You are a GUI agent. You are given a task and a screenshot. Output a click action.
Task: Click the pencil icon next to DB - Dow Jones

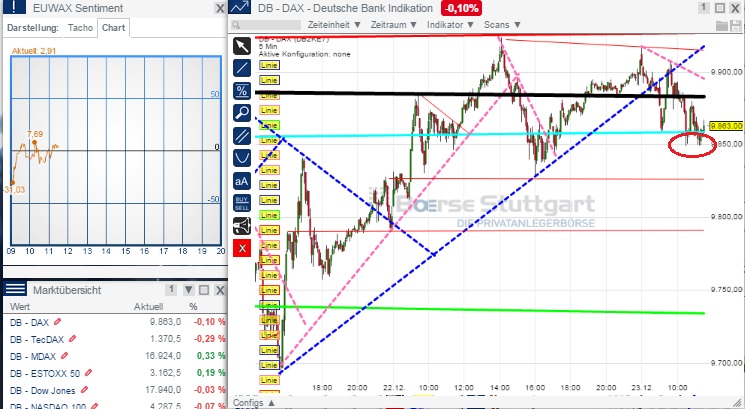(x=84, y=390)
